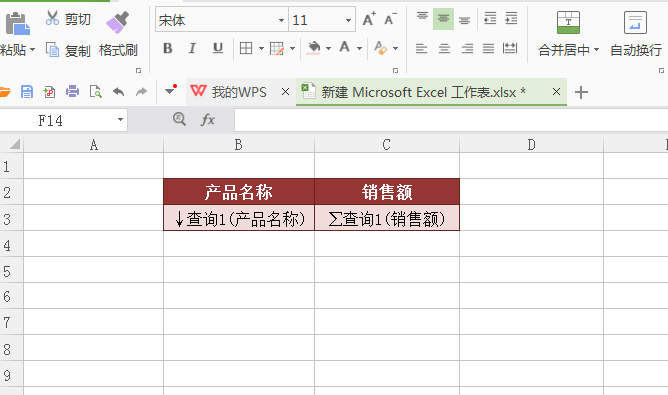Open the font name dropdown showing 宋体
The height and width of the screenshot is (395, 668).
[x=281, y=20]
